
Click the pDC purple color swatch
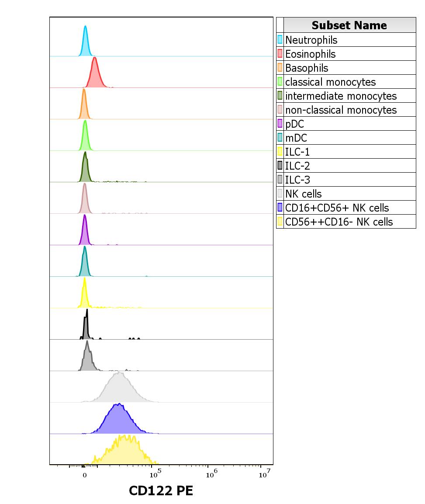(x=280, y=123)
